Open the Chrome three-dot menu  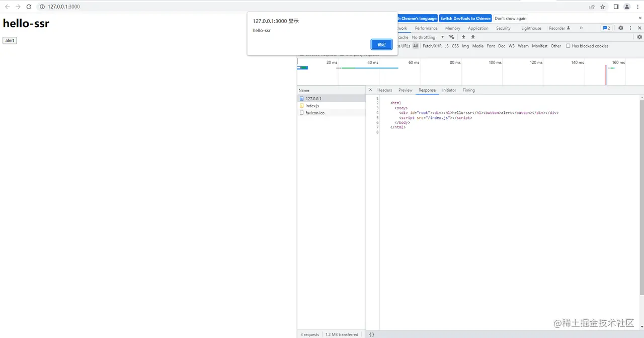pos(637,7)
